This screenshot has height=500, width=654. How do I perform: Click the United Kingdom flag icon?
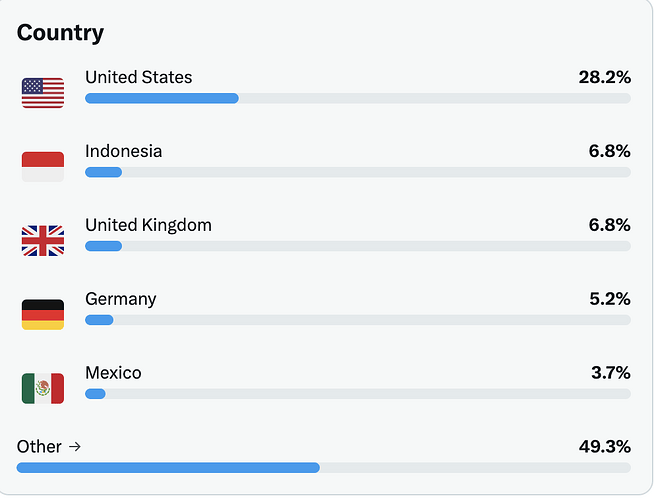[x=43, y=240]
